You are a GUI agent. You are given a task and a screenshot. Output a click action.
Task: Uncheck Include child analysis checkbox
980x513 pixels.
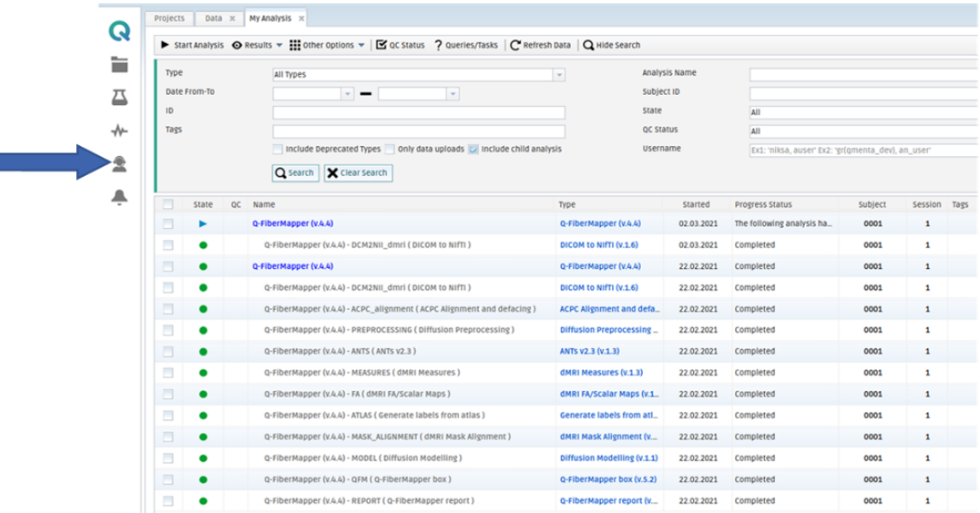473,149
